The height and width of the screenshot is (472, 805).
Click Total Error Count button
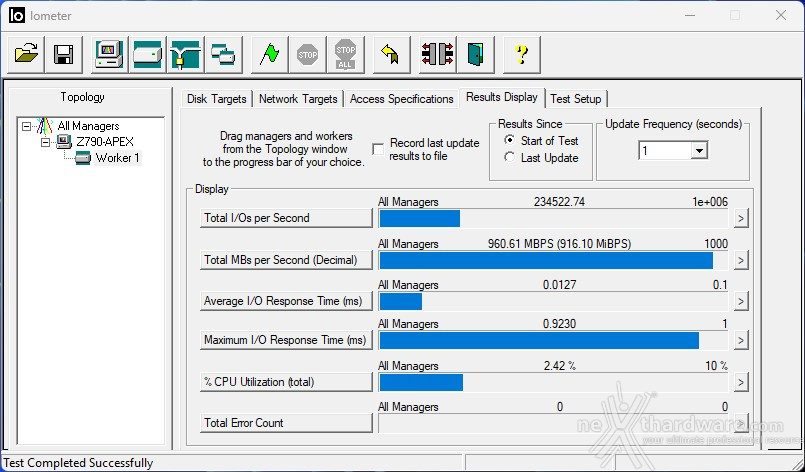pos(286,423)
